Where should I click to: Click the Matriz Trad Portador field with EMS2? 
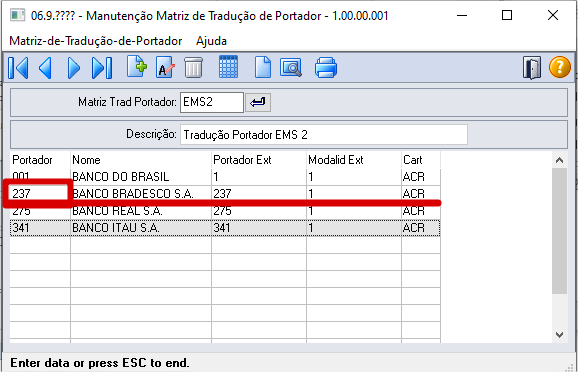(x=212, y=102)
